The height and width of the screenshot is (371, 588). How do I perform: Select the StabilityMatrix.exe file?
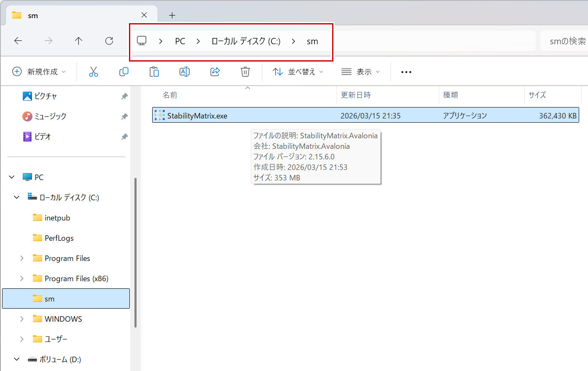pyautogui.click(x=197, y=116)
